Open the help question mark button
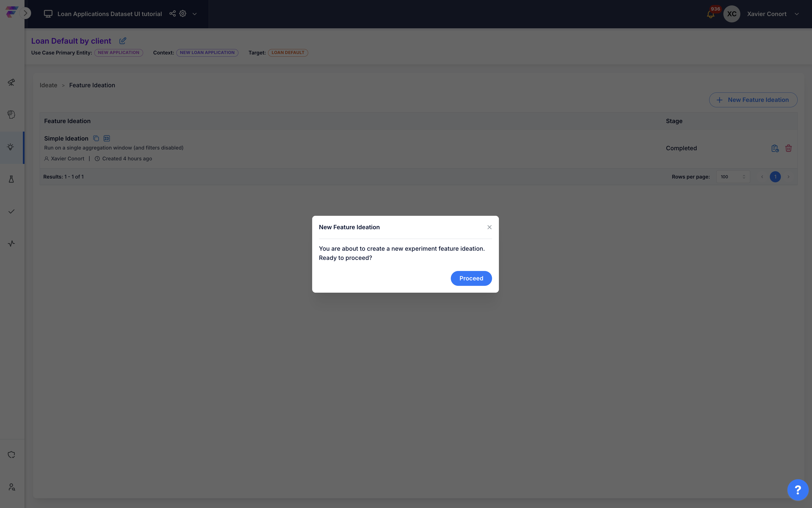The height and width of the screenshot is (508, 812). (x=798, y=490)
